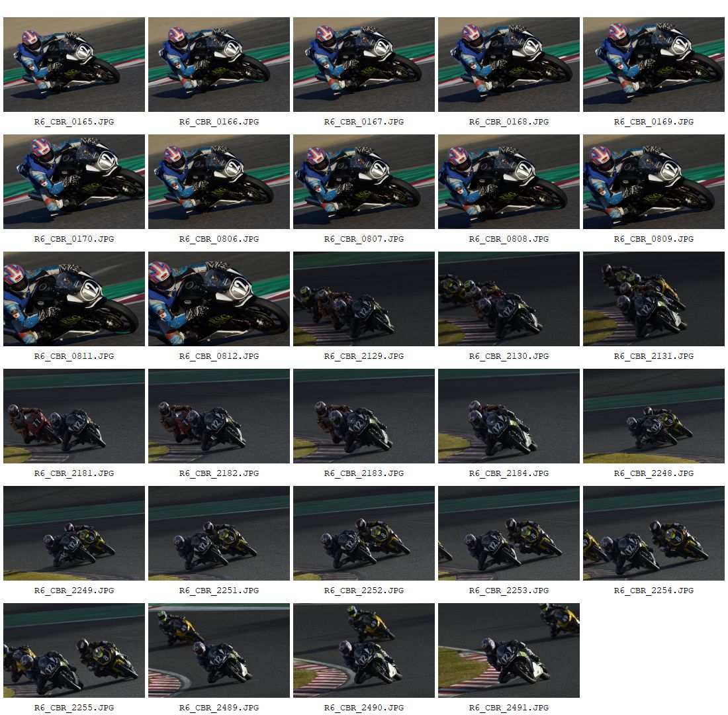
Task: Open image R6_CBR_2255.JPG
Action: pyautogui.click(x=74, y=650)
